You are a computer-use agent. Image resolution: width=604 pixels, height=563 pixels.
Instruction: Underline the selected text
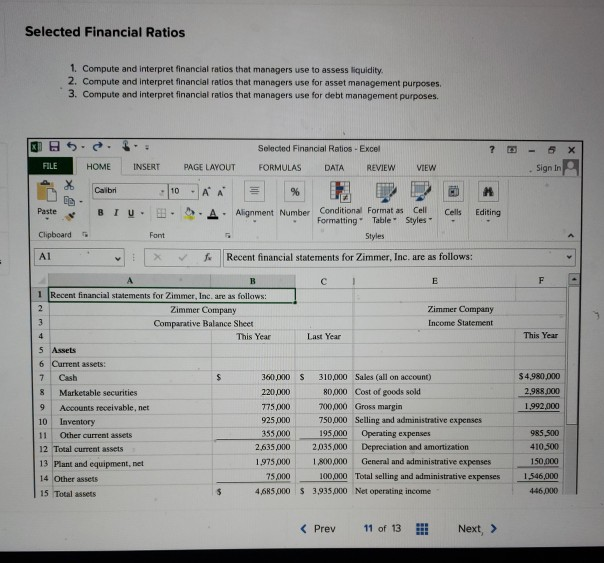pos(131,213)
